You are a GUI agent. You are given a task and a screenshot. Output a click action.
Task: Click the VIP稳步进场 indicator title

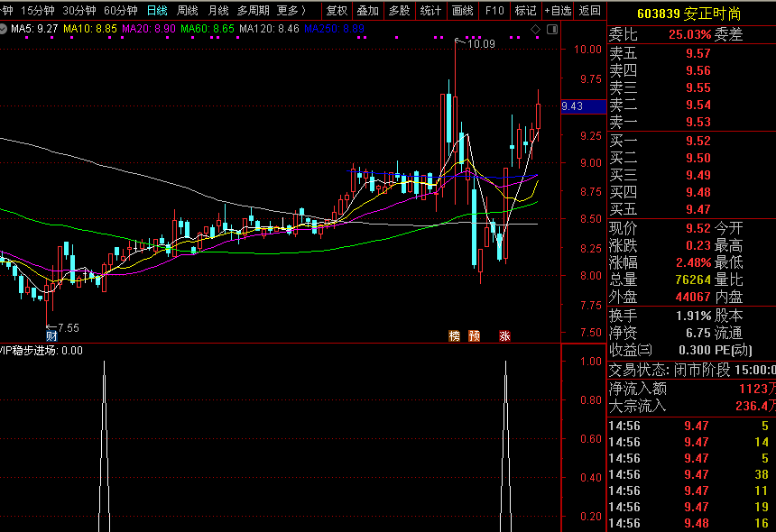pyautogui.click(x=42, y=351)
